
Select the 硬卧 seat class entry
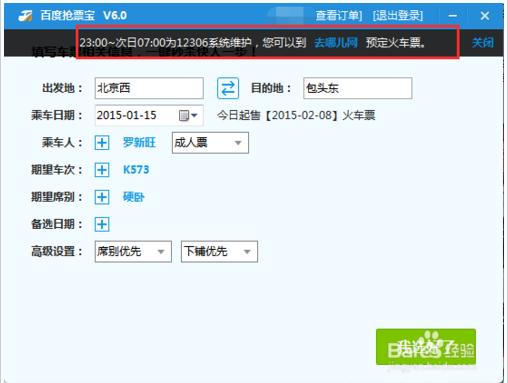[134, 197]
